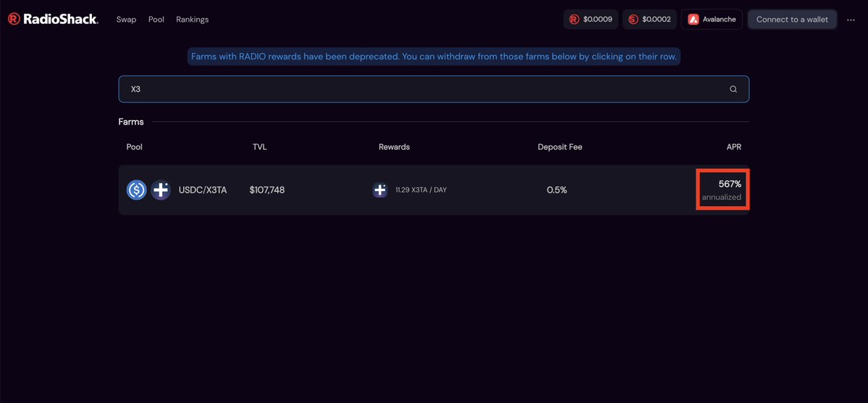Click the red SHACK coin icon

click(633, 20)
